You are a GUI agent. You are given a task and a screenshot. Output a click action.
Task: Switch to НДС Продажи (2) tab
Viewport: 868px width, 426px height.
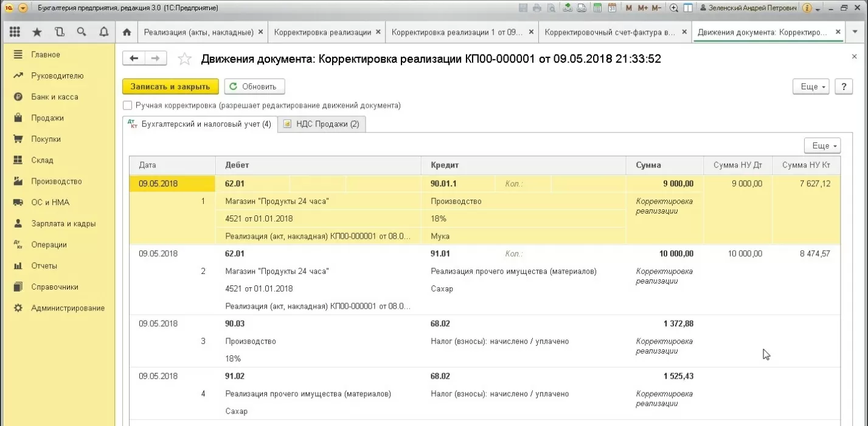tap(322, 124)
